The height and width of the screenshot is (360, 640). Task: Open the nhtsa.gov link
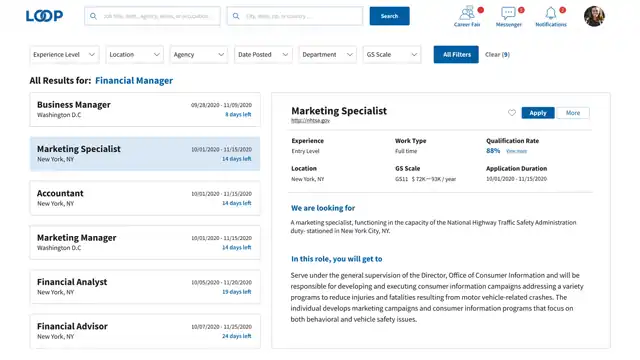pos(310,120)
